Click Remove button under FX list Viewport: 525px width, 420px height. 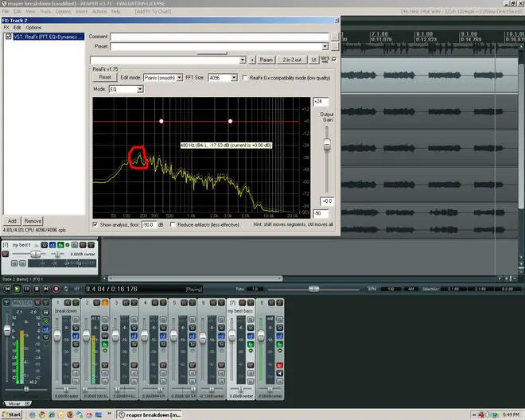pos(33,220)
